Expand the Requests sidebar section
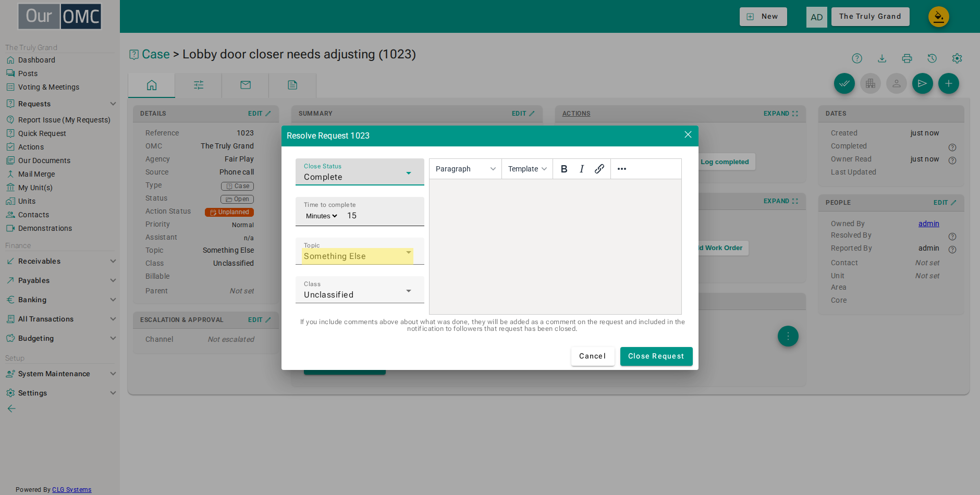This screenshot has width=980, height=495. point(61,104)
